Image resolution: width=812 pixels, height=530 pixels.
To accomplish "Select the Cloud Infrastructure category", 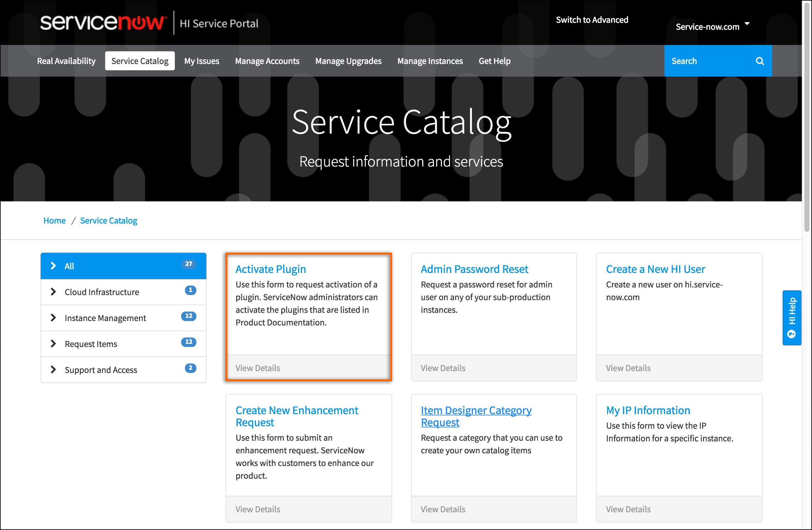I will coord(123,292).
